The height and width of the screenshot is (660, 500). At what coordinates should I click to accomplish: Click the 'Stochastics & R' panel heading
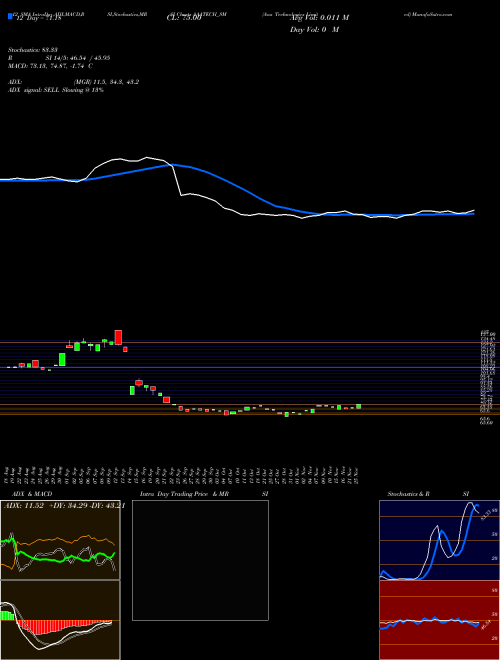409,494
